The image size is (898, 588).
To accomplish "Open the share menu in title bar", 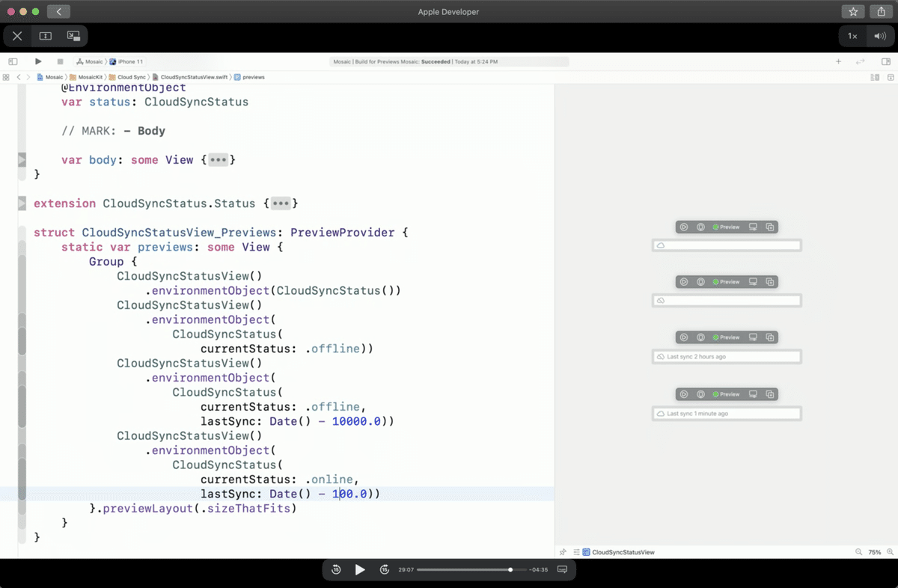I will (x=881, y=11).
